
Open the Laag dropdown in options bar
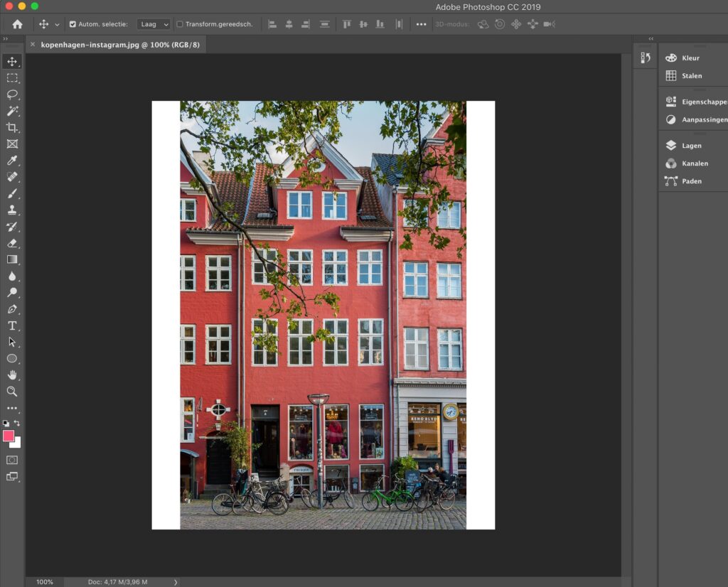(153, 23)
